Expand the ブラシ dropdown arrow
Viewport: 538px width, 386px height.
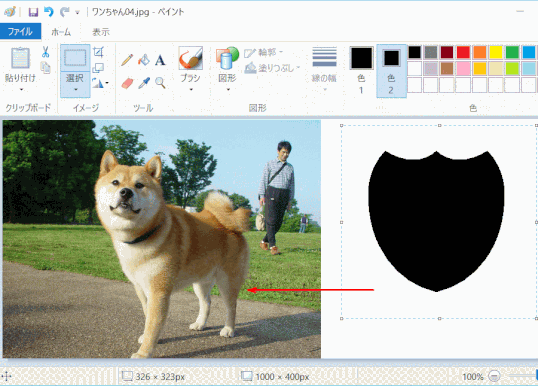click(191, 90)
